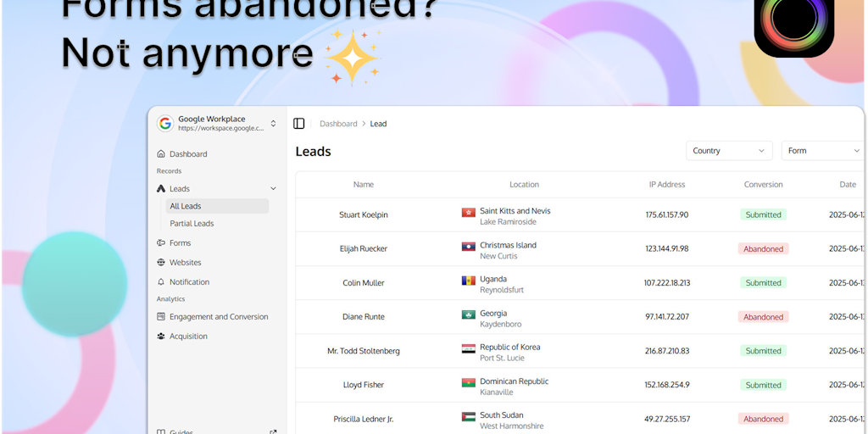Click IP address 97.141.72.207
The width and height of the screenshot is (868, 434).
click(667, 317)
